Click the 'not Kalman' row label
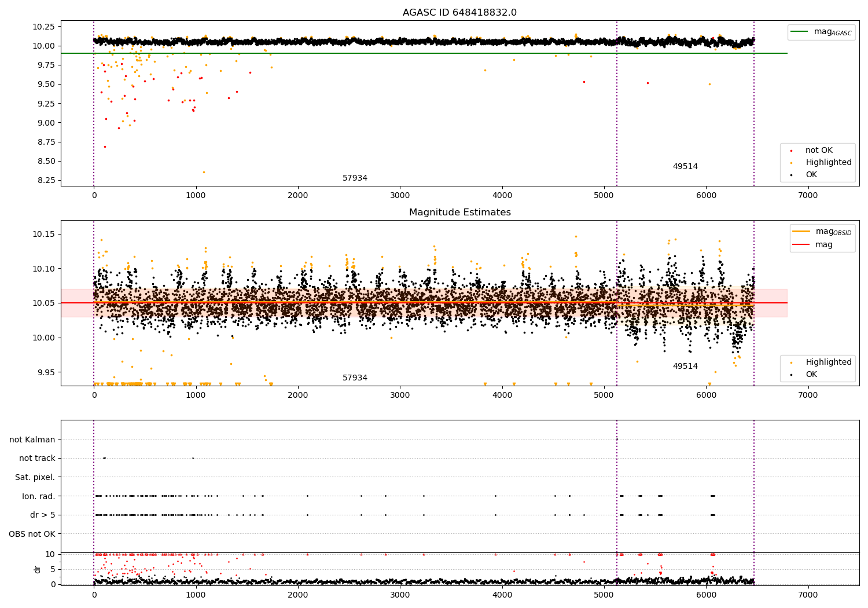Screen dimensions: 868x608 pyautogui.click(x=32, y=439)
